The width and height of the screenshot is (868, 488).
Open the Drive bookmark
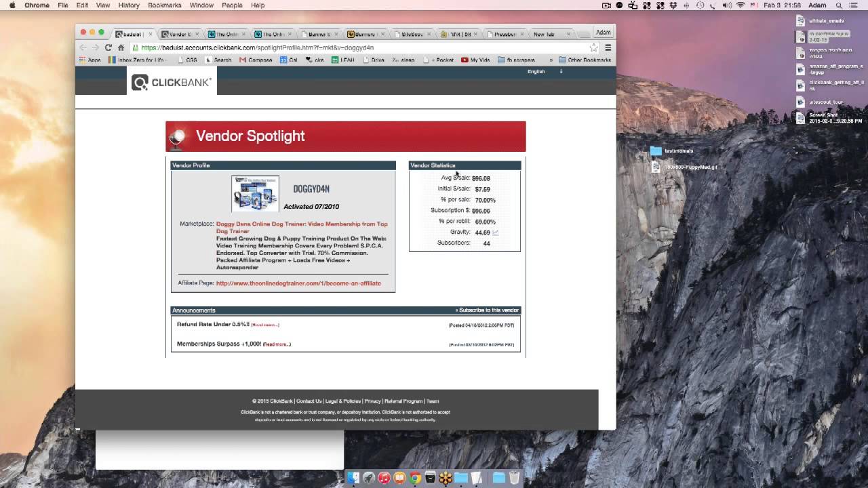point(374,60)
